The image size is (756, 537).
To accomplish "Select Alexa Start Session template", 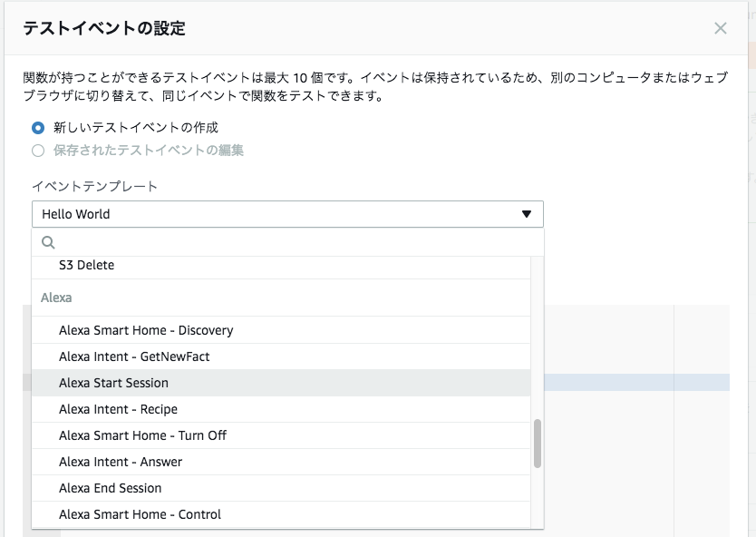I will (x=114, y=383).
